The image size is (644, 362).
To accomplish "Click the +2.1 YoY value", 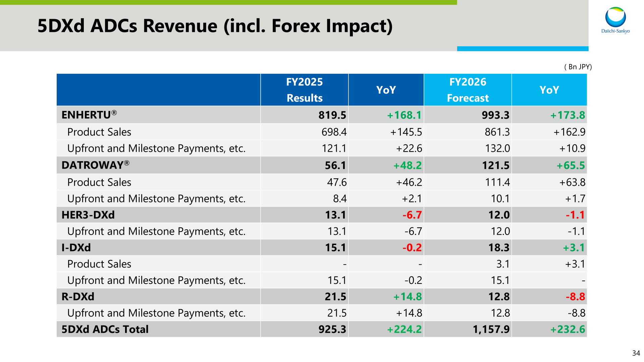I will click(412, 198).
